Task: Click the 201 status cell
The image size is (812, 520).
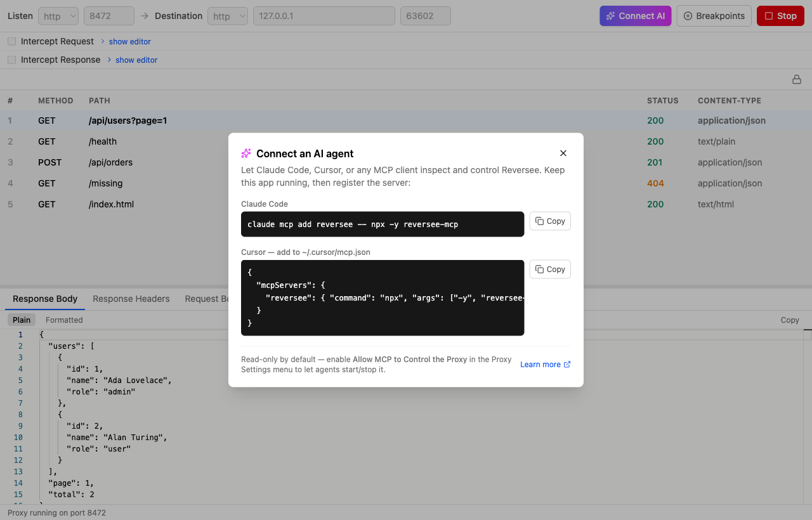Action: coord(655,162)
